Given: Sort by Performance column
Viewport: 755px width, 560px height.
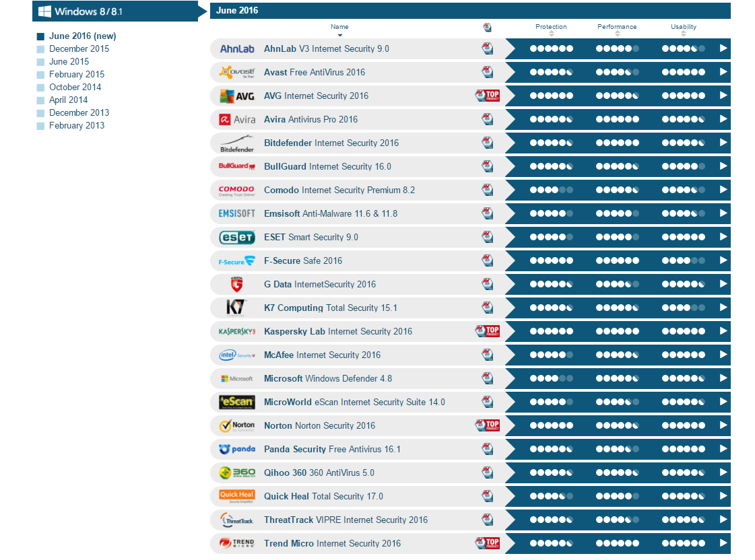Looking at the screenshot, I should 617,30.
